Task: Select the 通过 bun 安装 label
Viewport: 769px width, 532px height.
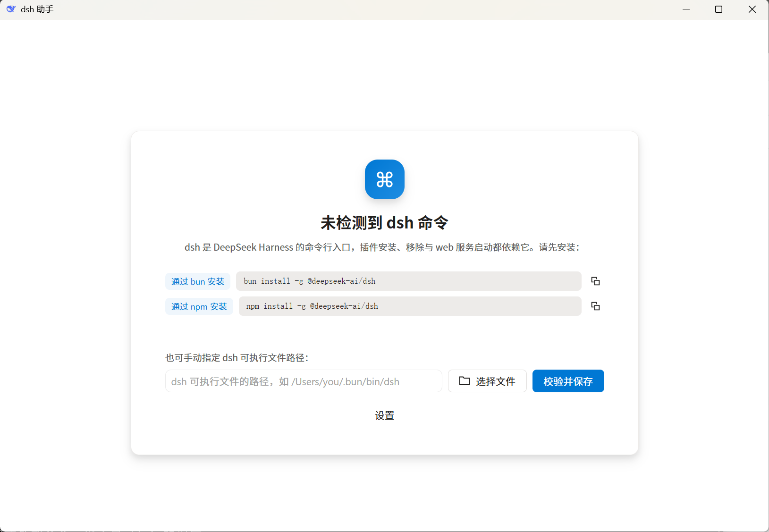Action: pyautogui.click(x=198, y=281)
